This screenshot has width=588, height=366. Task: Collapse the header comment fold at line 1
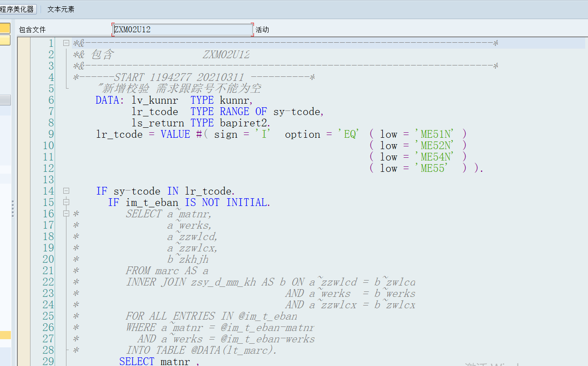(x=66, y=42)
